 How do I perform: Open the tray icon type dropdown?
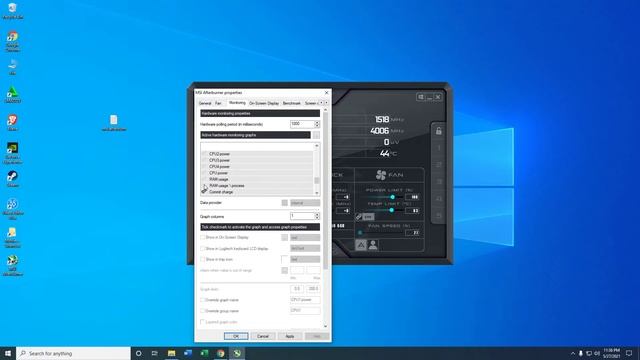[305, 259]
